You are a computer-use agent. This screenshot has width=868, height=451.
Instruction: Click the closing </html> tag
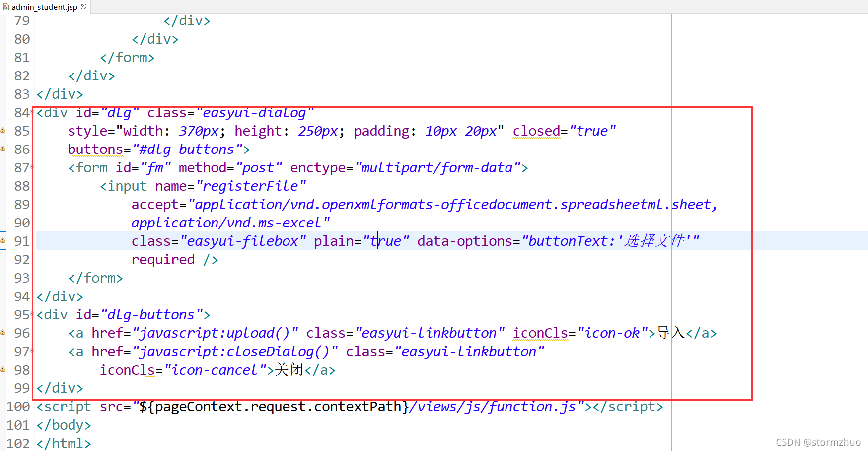(64, 444)
